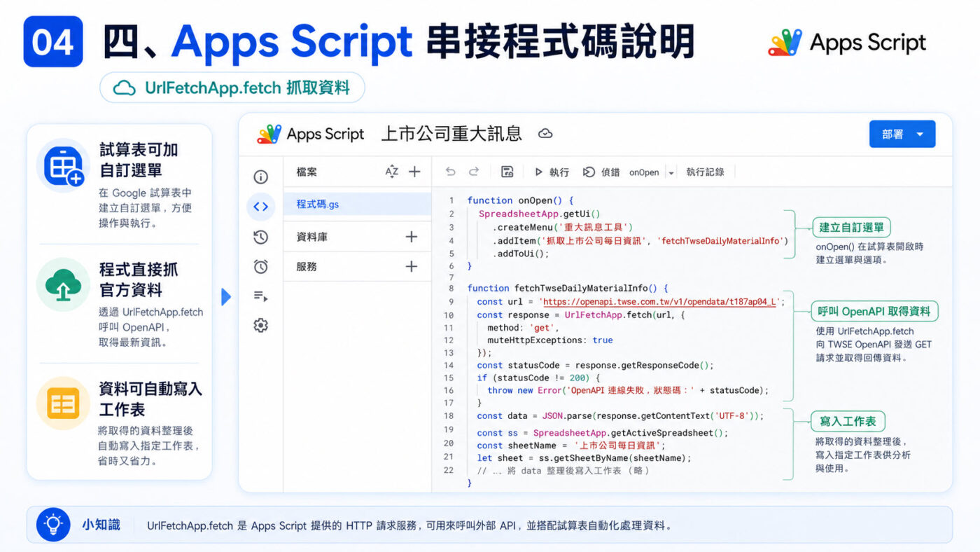Open the project history clock-arrow icon

pyautogui.click(x=260, y=237)
